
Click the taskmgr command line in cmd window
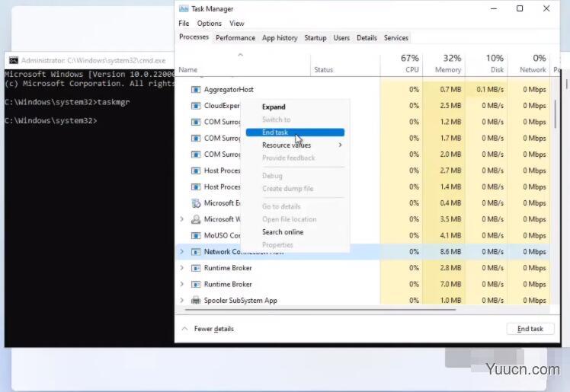pos(67,102)
